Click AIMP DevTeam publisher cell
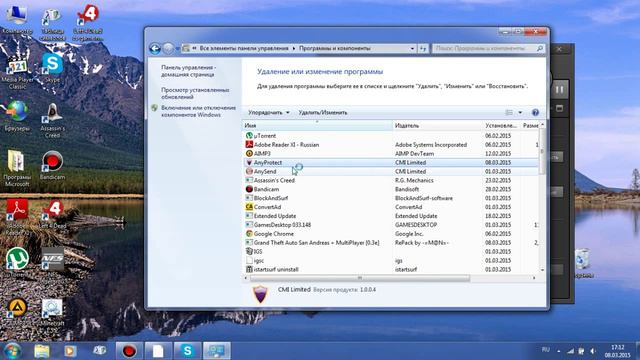Screen dimensions: 640x360 coord(414,153)
